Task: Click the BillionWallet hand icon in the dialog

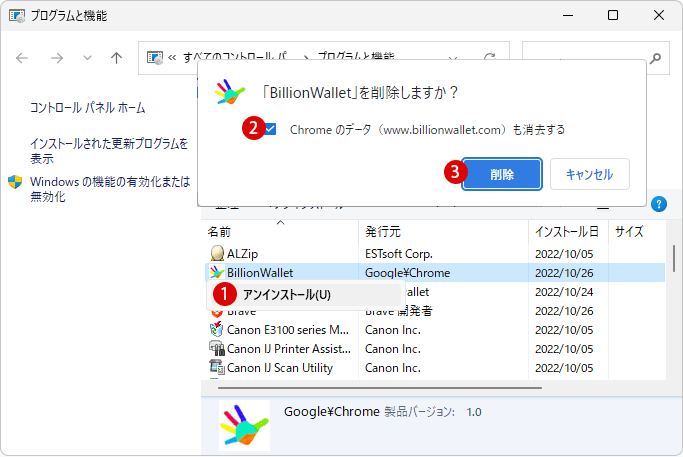Action: click(230, 92)
